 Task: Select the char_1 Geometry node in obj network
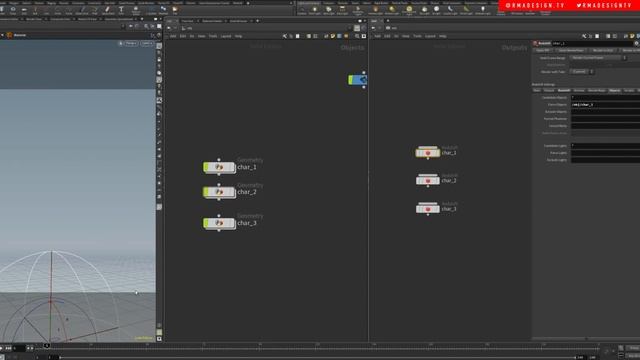220,167
